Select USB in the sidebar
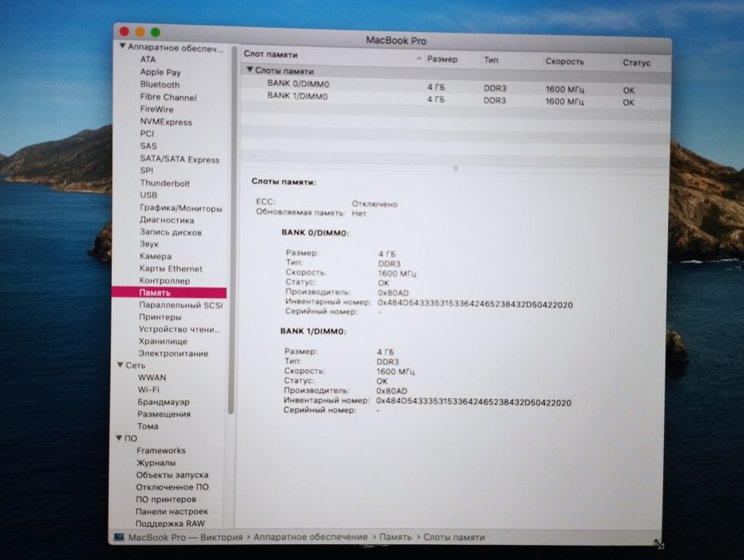The height and width of the screenshot is (560, 744). [148, 195]
